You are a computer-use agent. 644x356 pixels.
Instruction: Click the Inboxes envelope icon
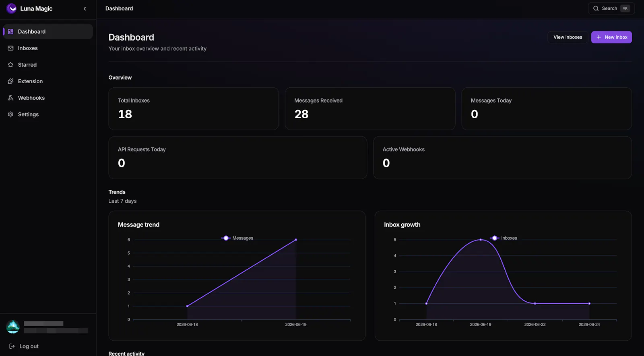(10, 48)
